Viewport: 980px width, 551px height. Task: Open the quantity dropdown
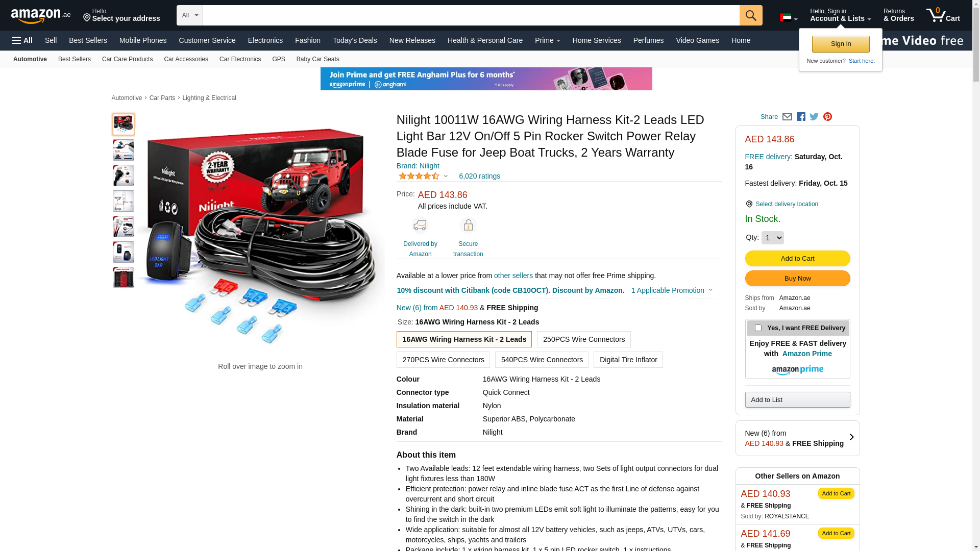772,238
